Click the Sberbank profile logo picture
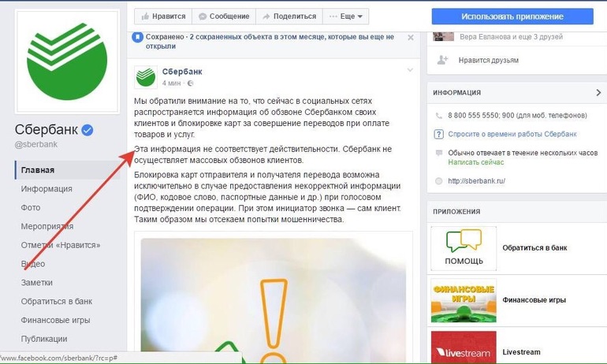This screenshot has width=607, height=364. [x=67, y=62]
